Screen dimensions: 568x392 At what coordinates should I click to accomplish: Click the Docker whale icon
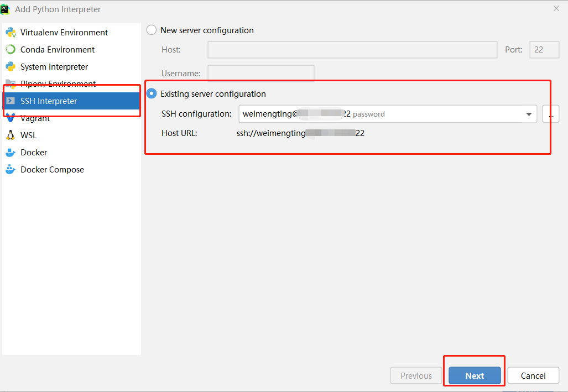tap(11, 153)
